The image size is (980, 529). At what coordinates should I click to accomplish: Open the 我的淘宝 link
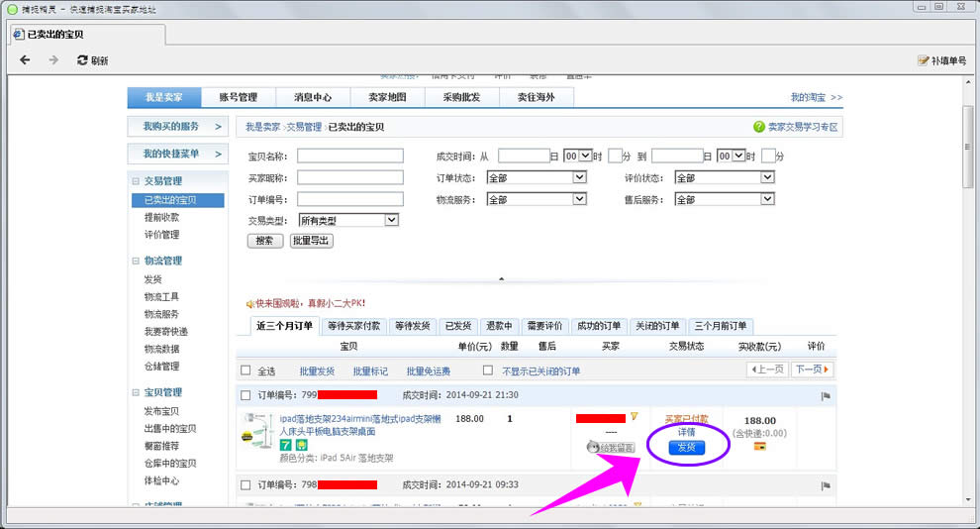pos(817,97)
